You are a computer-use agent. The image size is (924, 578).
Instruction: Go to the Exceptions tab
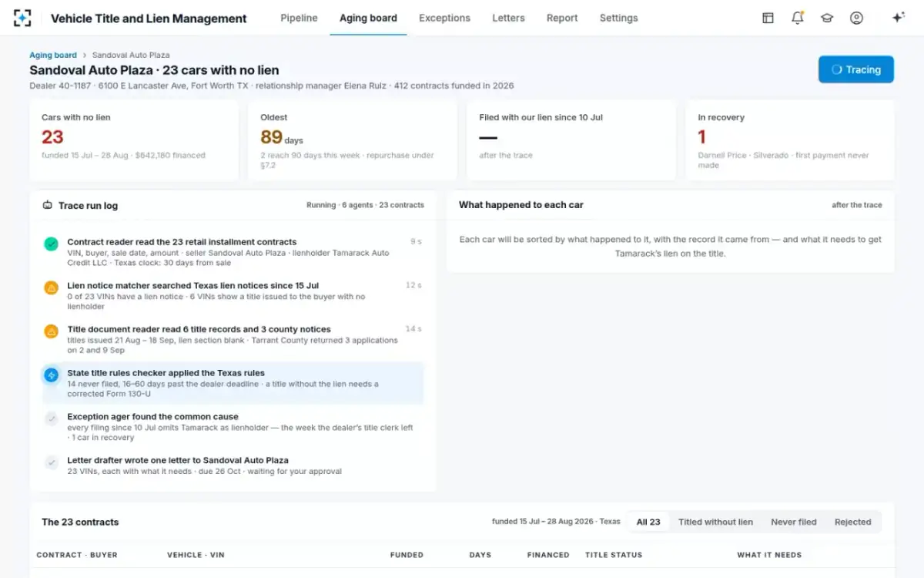[444, 18]
